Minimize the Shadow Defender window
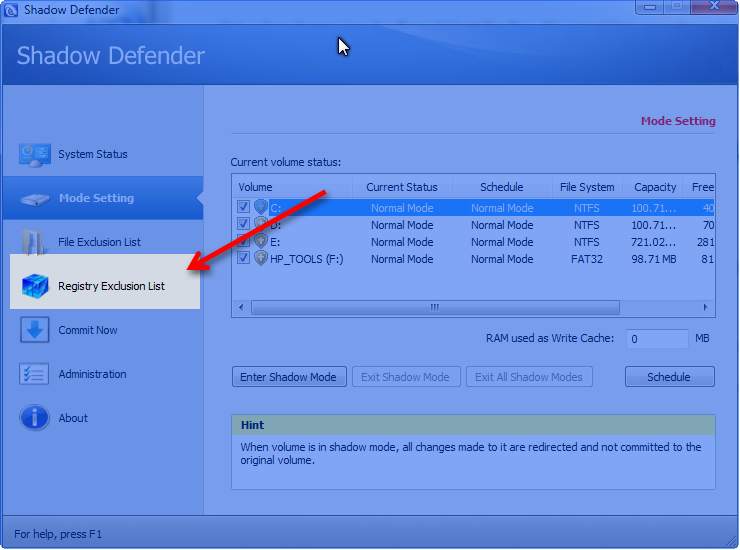The height and width of the screenshot is (550, 740). 650,7
